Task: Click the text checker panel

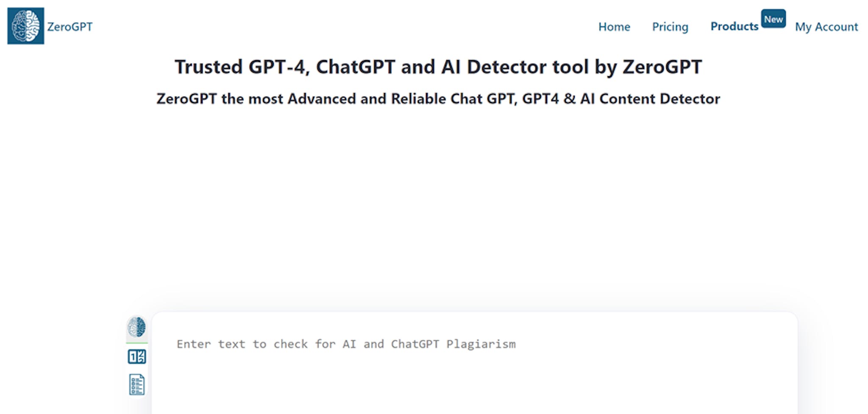Action: (x=466, y=364)
